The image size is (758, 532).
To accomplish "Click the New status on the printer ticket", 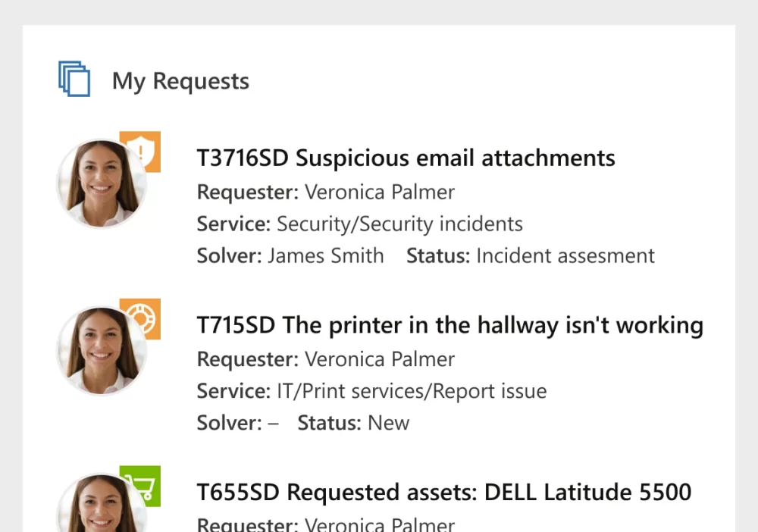I will (388, 423).
